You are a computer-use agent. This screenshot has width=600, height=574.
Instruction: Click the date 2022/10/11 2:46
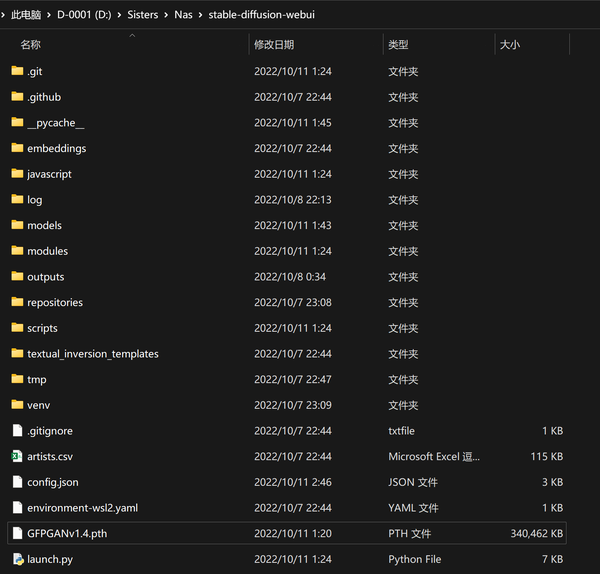pos(293,482)
